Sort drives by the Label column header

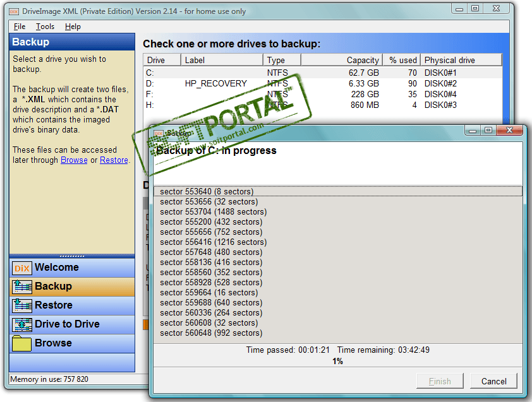click(x=222, y=60)
